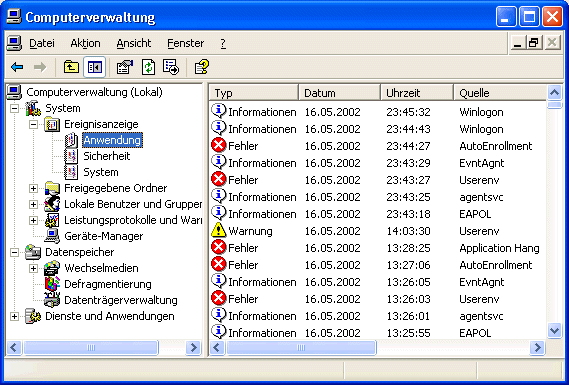Click the event list scroll-up arrow
The height and width of the screenshot is (385, 569).
point(554,93)
